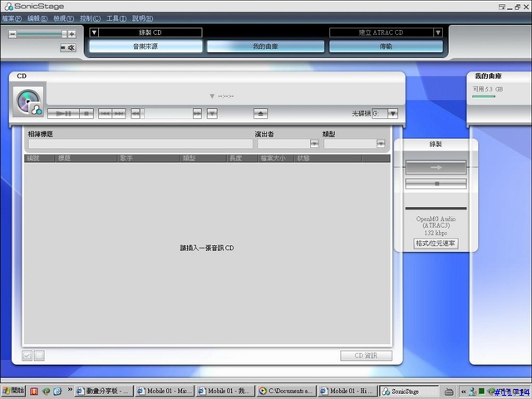The width and height of the screenshot is (532, 399).
Task: Click the 請插入一張音訊 CD message
Action: pyautogui.click(x=207, y=248)
